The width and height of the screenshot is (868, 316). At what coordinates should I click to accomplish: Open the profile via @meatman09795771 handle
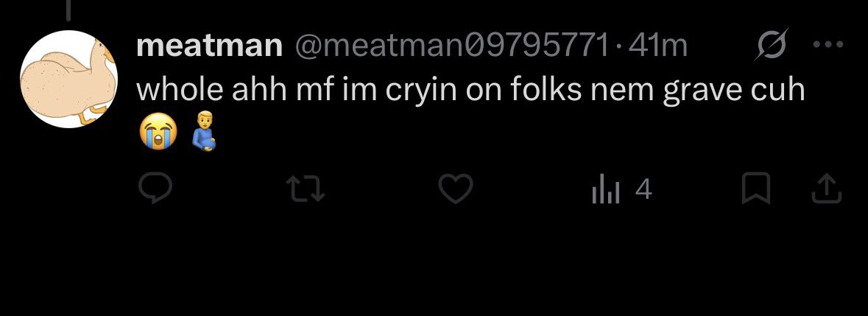(x=451, y=46)
